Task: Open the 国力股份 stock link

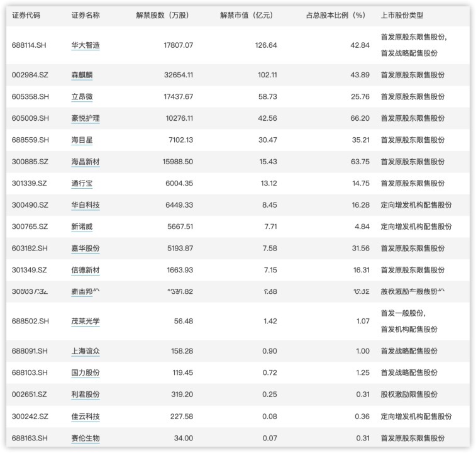Action: click(86, 373)
